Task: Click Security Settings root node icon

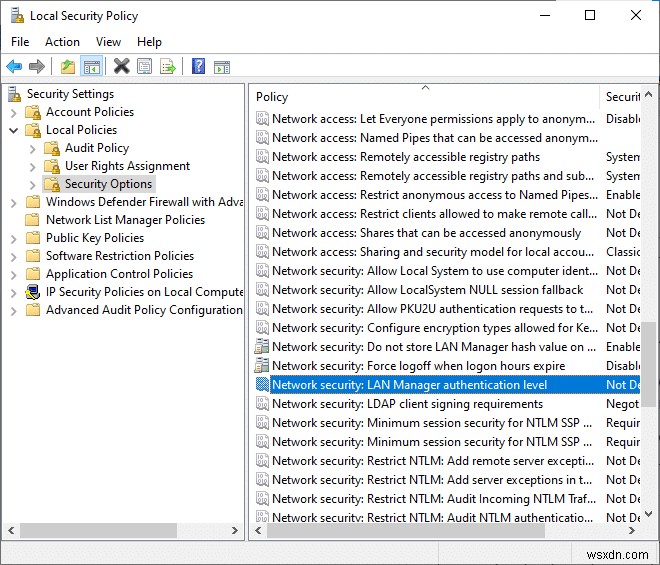Action: [x=14, y=94]
